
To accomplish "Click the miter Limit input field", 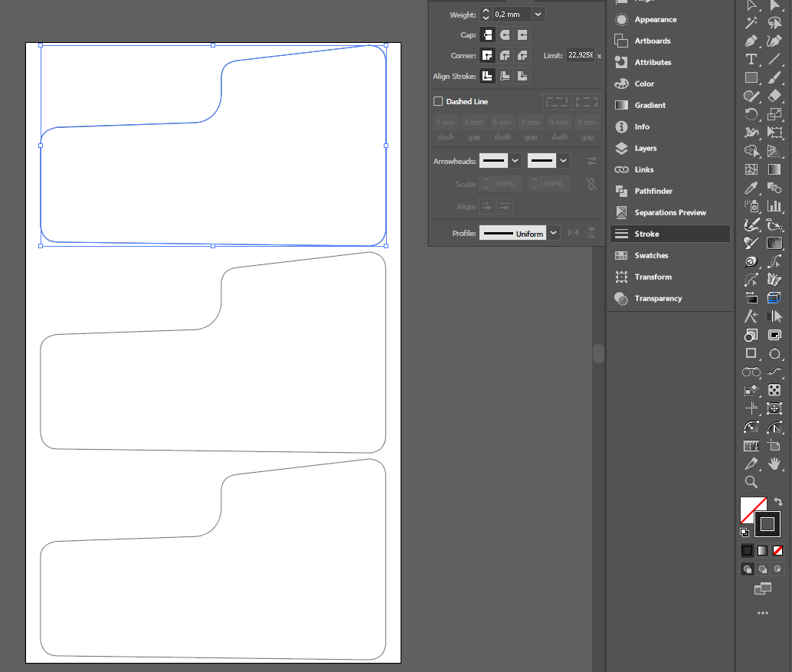I will tap(580, 56).
